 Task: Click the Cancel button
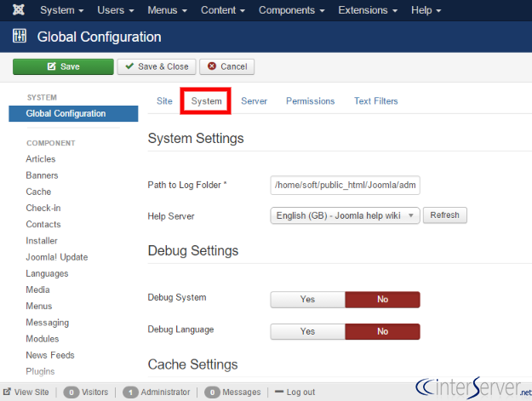226,66
